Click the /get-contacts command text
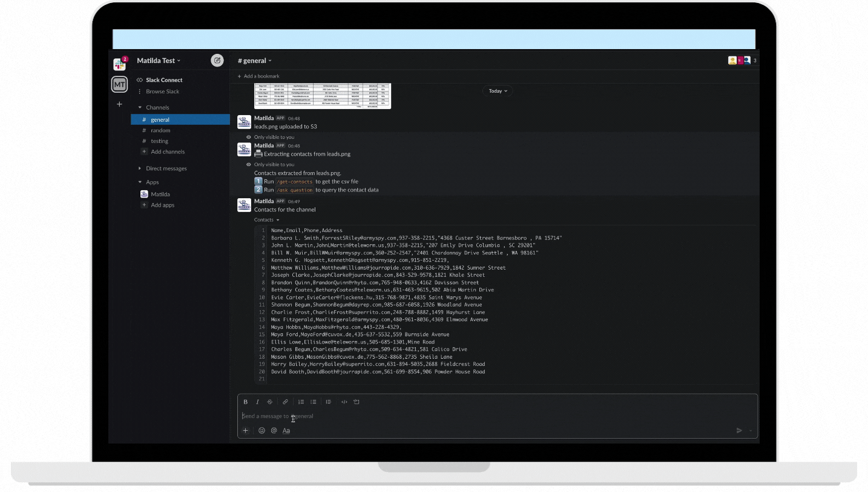The width and height of the screenshot is (868, 492). pos(295,182)
